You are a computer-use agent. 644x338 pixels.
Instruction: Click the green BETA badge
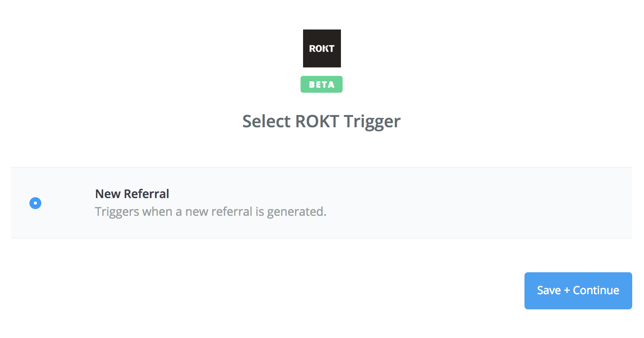coord(322,84)
